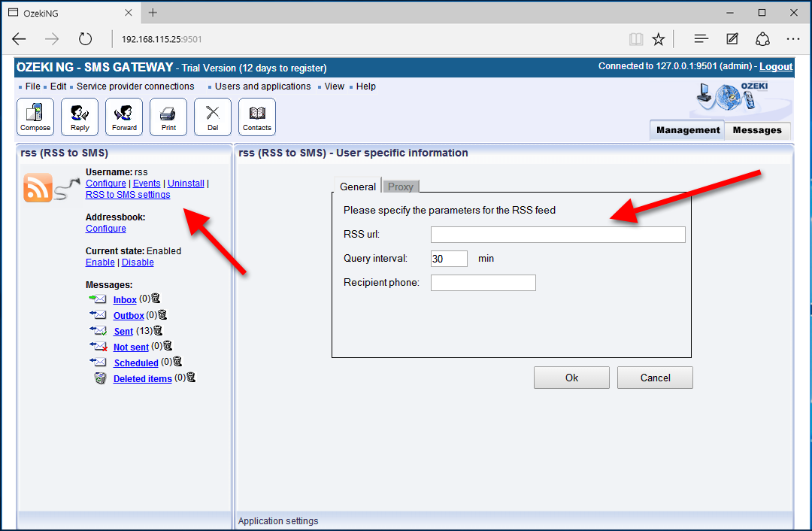812x531 pixels.
Task: Switch to the Messages tab
Action: (757, 130)
